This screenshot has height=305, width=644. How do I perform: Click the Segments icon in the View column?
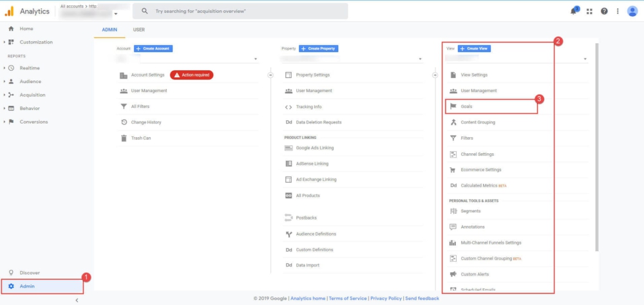click(x=453, y=211)
